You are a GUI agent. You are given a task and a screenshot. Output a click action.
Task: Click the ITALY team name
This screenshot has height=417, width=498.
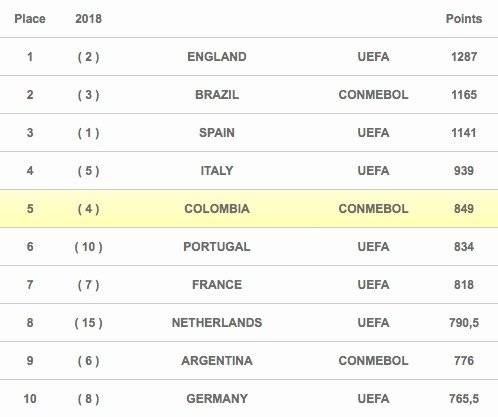[217, 171]
